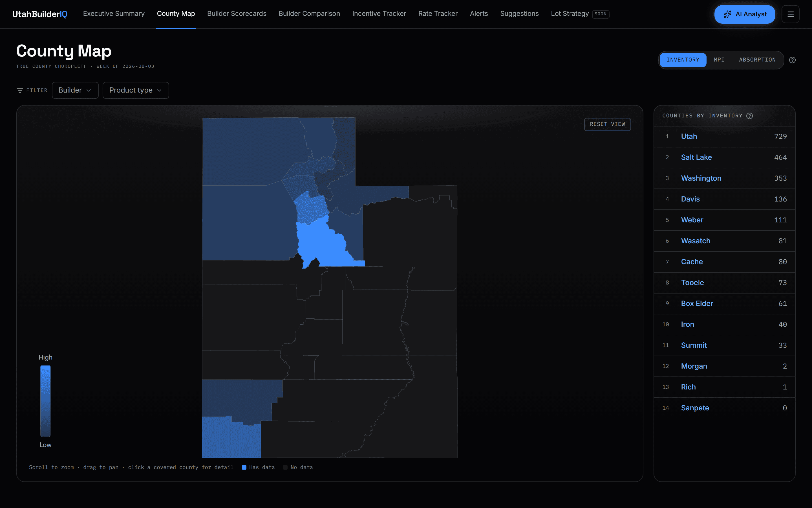Go to Rate Tracker tab
This screenshot has width=812, height=508.
pyautogui.click(x=438, y=14)
